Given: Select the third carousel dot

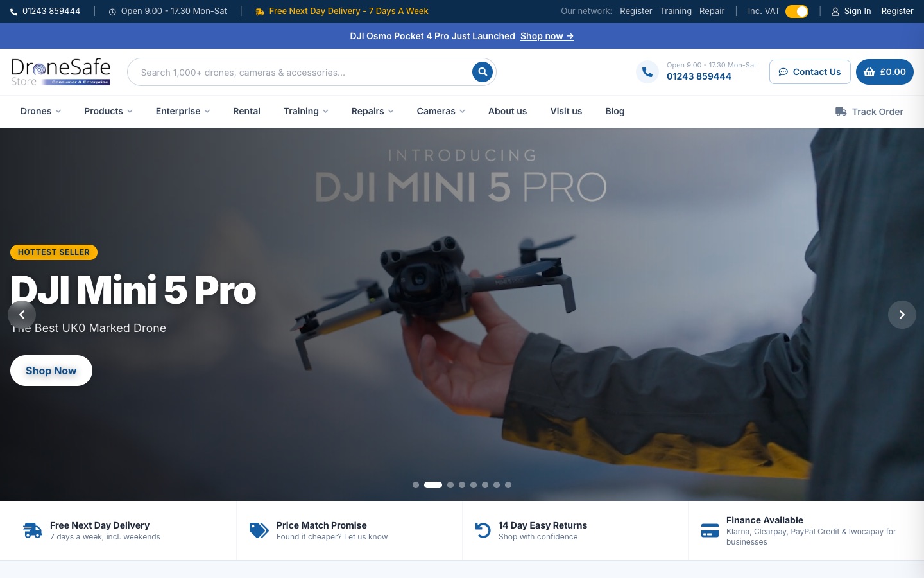Looking at the screenshot, I should [450, 485].
